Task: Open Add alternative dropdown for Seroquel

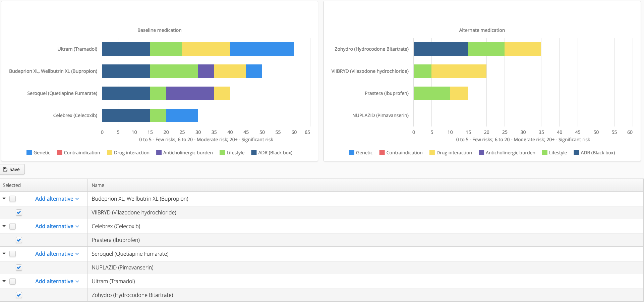Action: 57,254
